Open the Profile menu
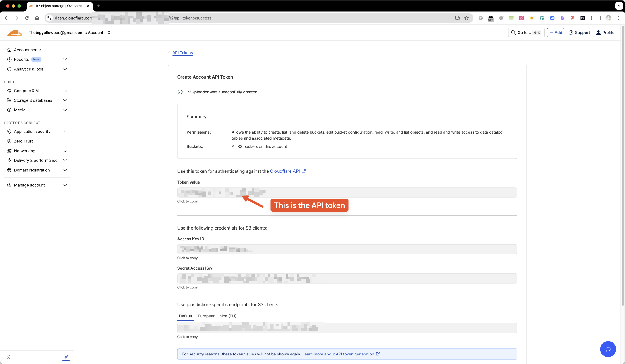625x364 pixels. pyautogui.click(x=605, y=33)
